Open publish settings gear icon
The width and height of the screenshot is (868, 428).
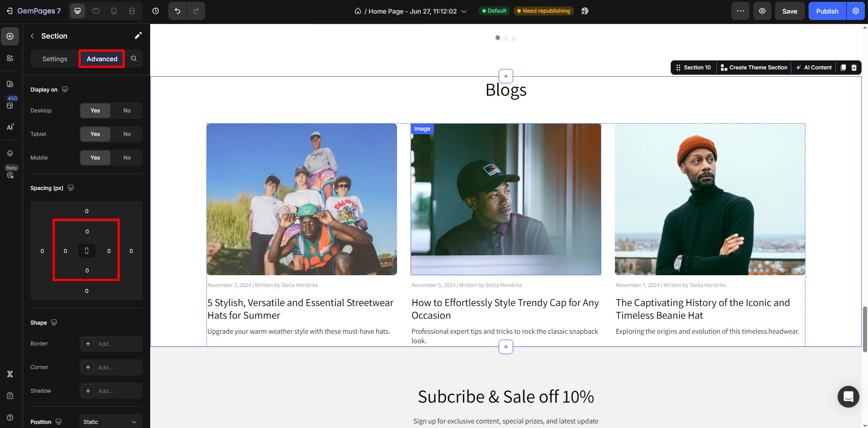[x=856, y=11]
